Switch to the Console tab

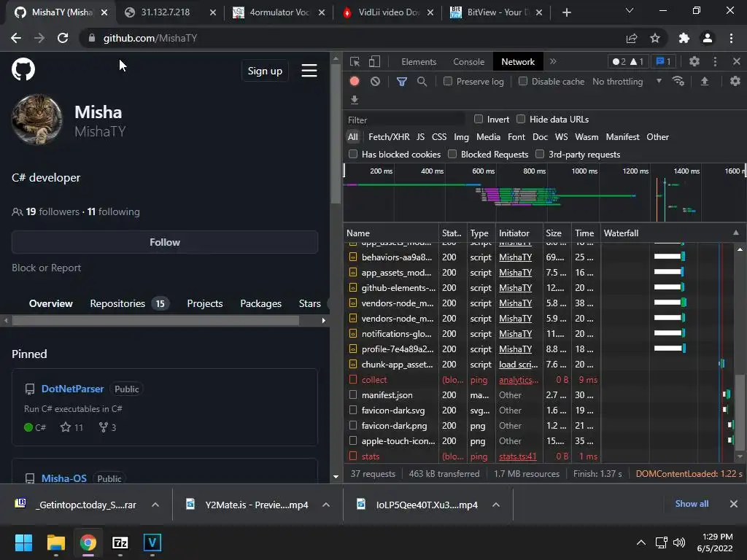pos(469,62)
